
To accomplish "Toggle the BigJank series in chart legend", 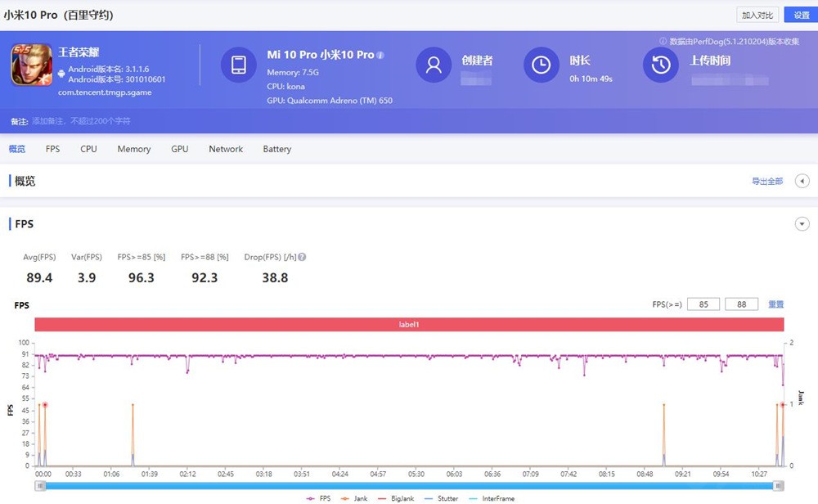I will (x=395, y=499).
